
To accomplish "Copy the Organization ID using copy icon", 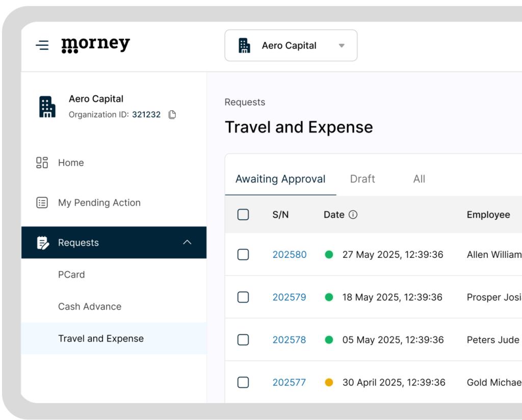I will coord(172,115).
